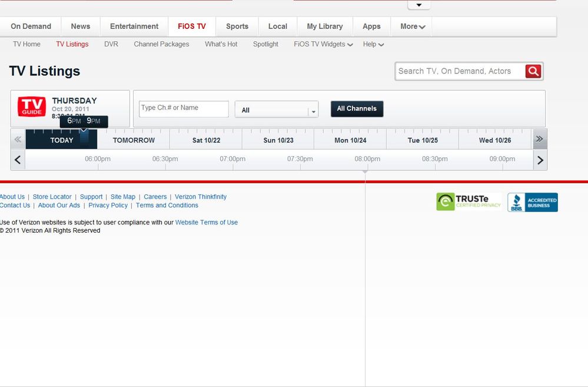Focus the Search TV, On Demand, Actors field
The image size is (588, 387).
coord(460,71)
